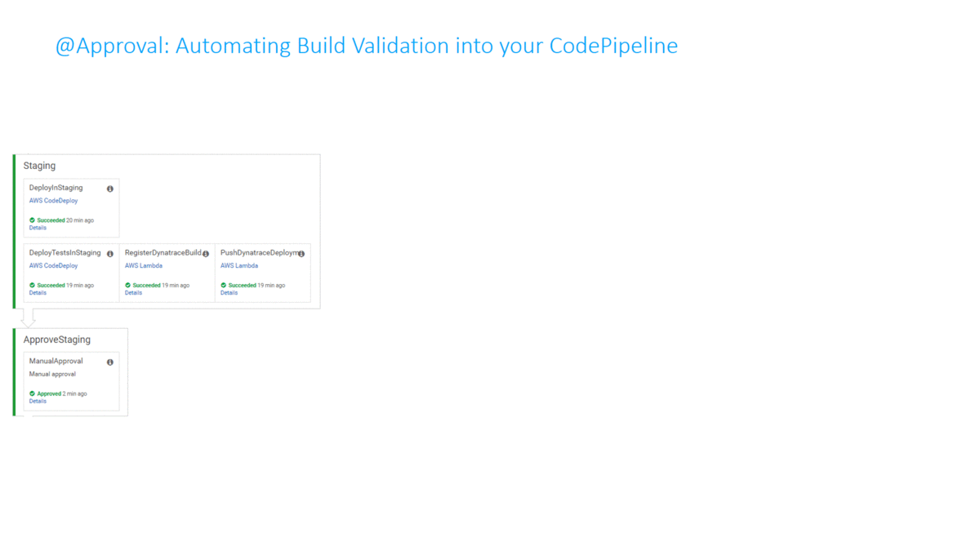Click the info icon beside ManualApproval
Viewport: 980px width, 551px height.
109,362
